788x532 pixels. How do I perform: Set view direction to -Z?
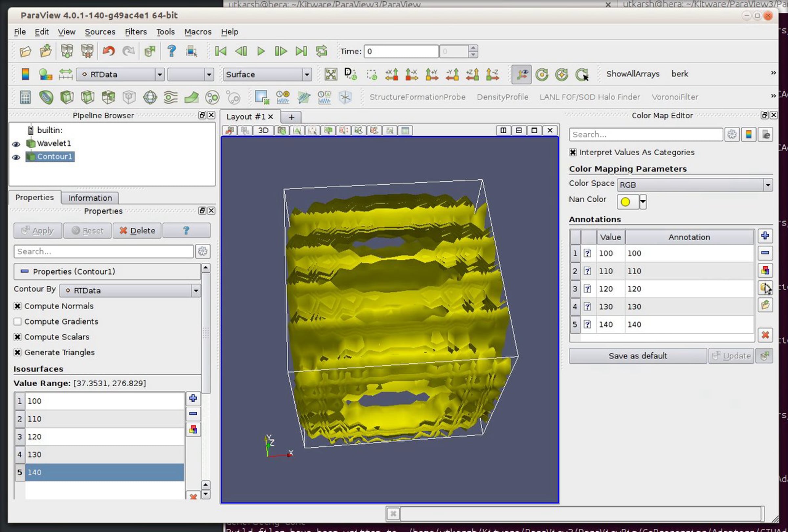[492, 74]
